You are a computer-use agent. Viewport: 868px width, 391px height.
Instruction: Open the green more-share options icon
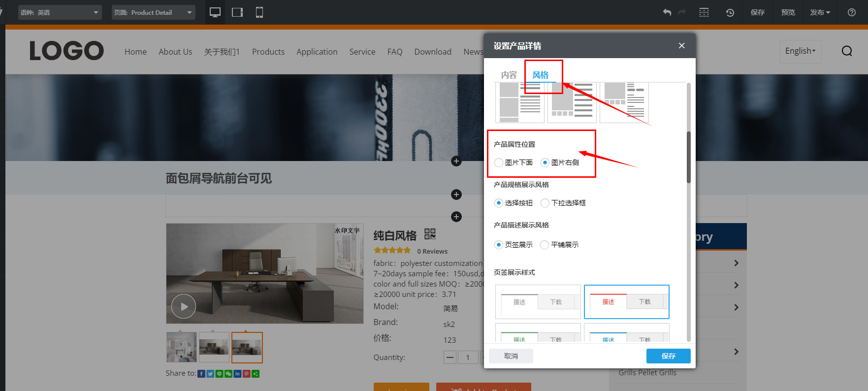pyautogui.click(x=256, y=374)
